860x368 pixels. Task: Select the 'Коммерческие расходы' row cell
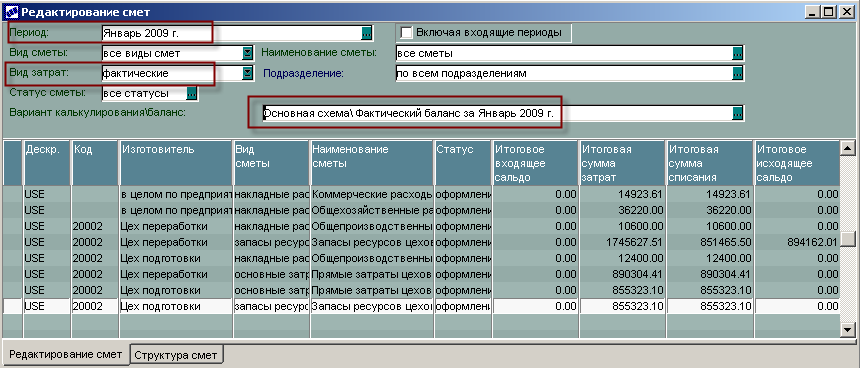tap(372, 194)
